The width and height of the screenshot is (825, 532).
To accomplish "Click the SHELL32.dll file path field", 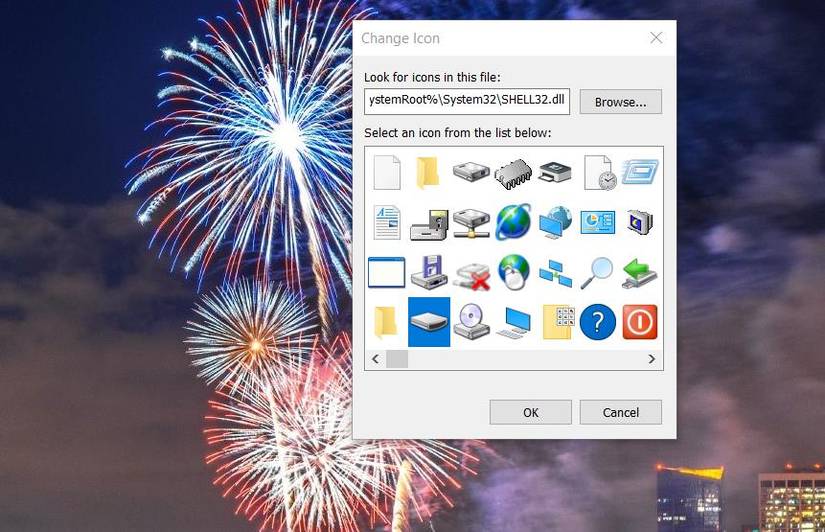I will point(467,101).
